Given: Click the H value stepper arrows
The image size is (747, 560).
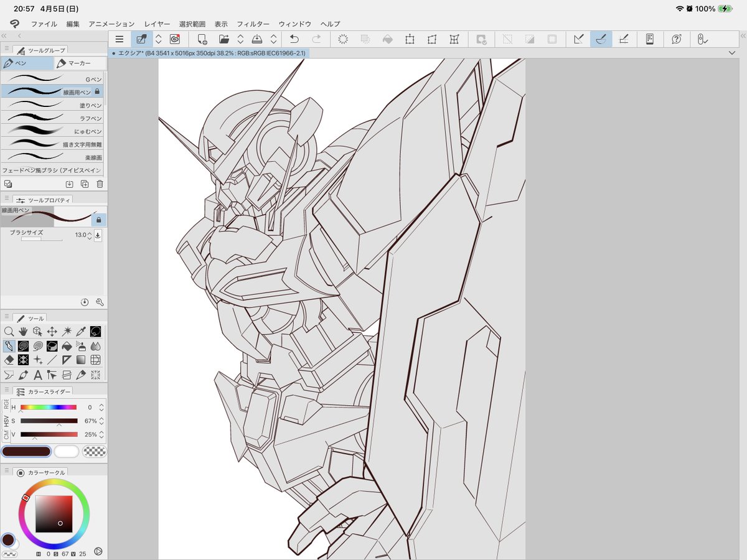Looking at the screenshot, I should click(101, 408).
